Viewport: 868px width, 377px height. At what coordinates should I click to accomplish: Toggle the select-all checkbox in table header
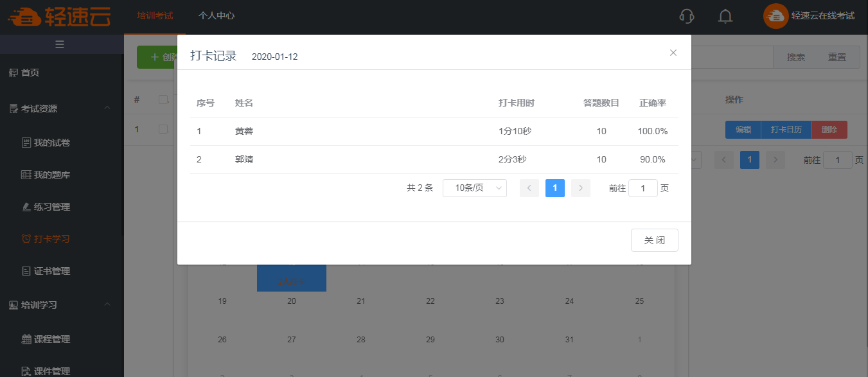(x=163, y=100)
